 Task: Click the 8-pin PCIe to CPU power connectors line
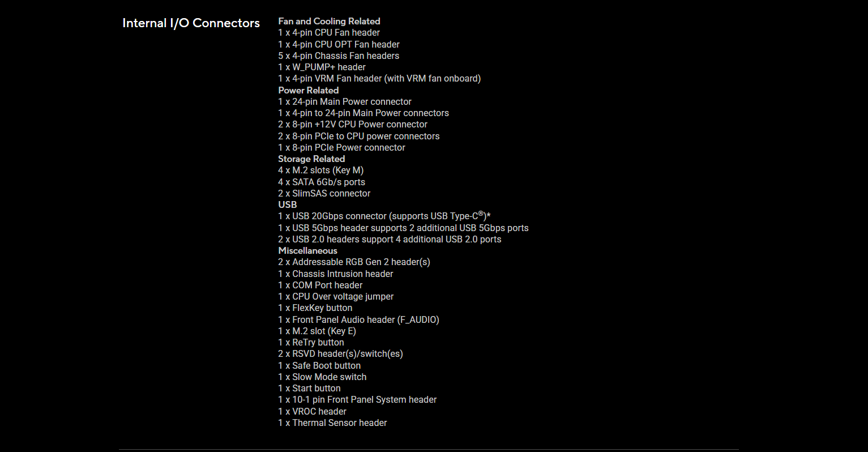[358, 136]
